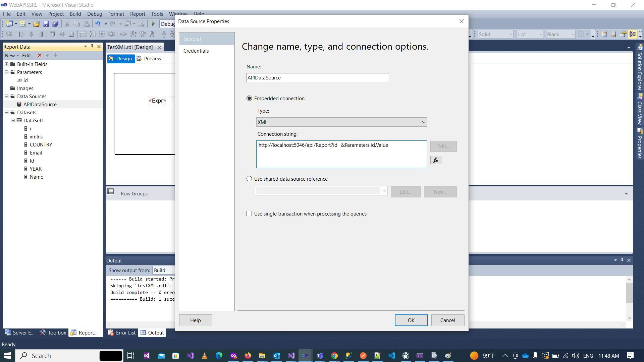The width and height of the screenshot is (644, 362).
Task: Select Embedded connection radio button
Action: coord(249,98)
